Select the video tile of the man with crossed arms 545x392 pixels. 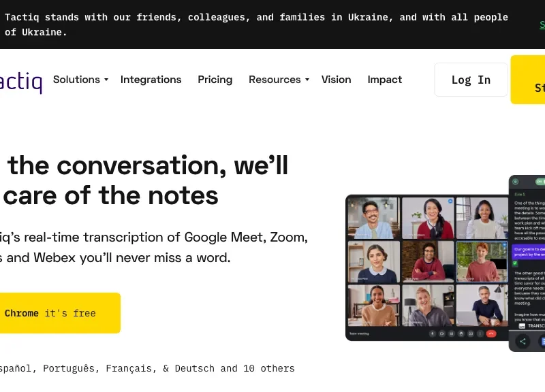pyautogui.click(x=428, y=262)
